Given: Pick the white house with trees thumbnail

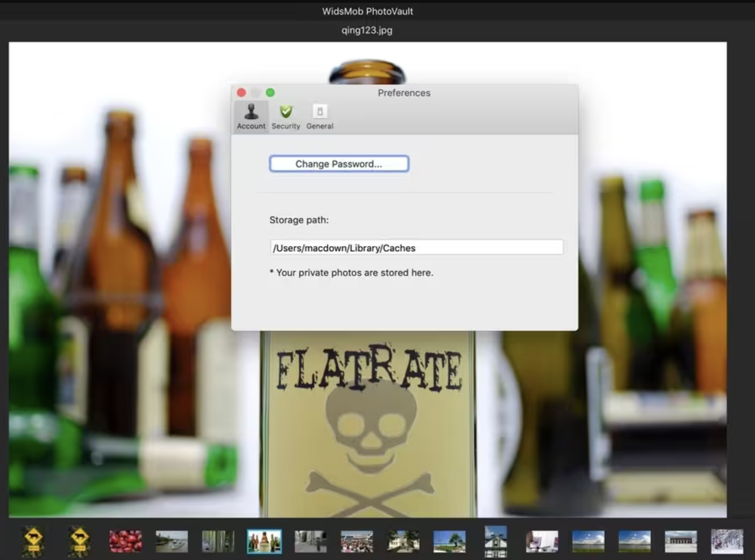Looking at the screenshot, I should point(403,541).
